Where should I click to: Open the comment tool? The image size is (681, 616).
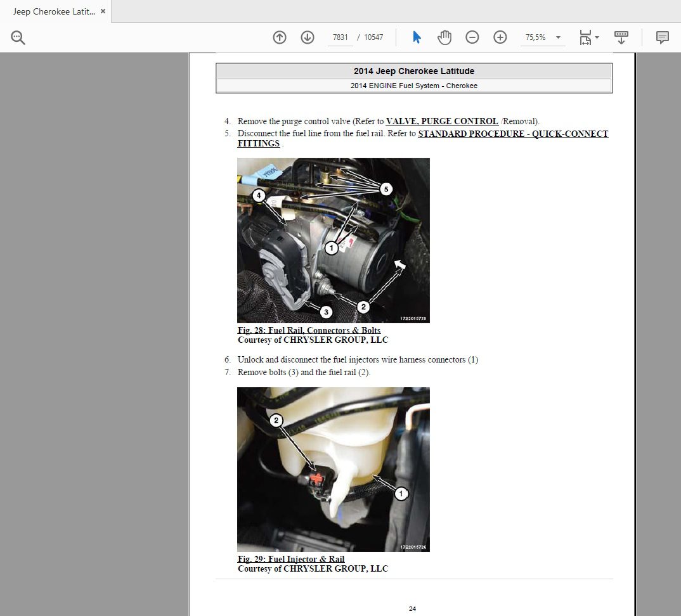tap(663, 37)
